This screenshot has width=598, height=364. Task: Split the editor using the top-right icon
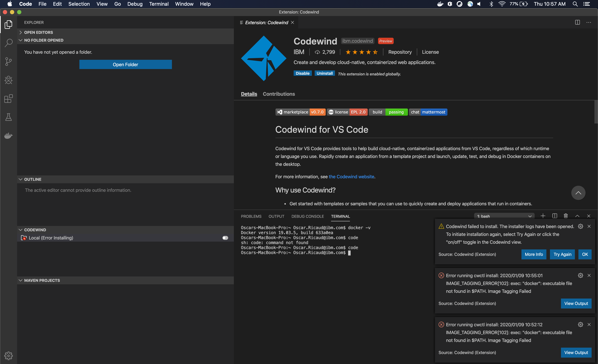[577, 22]
